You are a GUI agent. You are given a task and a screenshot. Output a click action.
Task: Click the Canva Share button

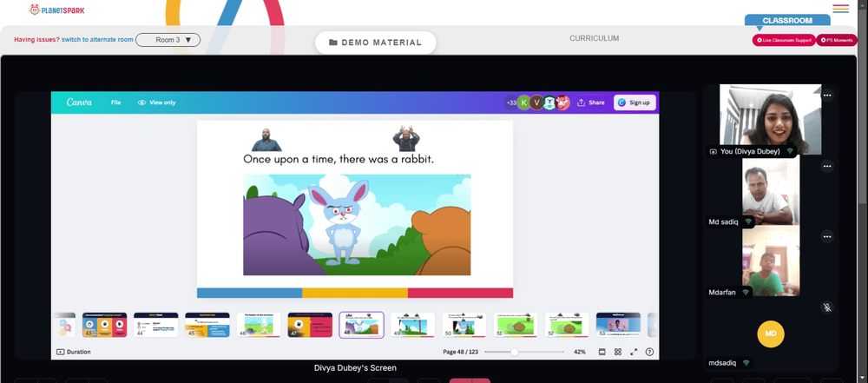tap(590, 102)
